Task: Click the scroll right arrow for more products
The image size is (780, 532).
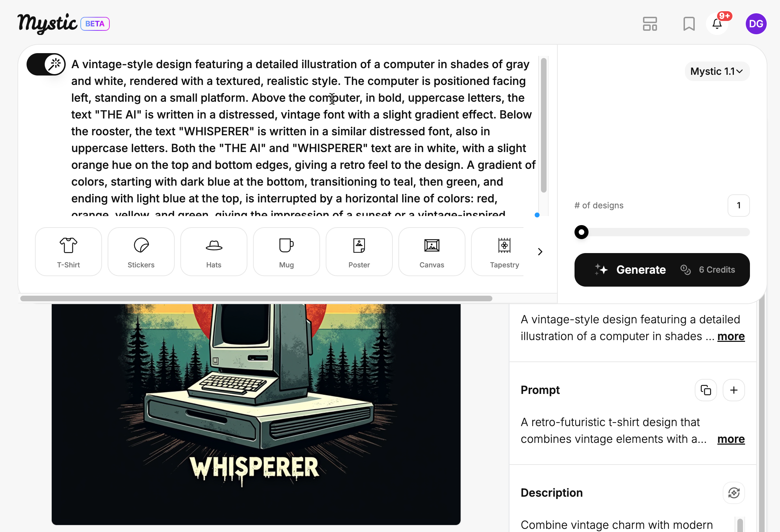Action: pyautogui.click(x=539, y=251)
